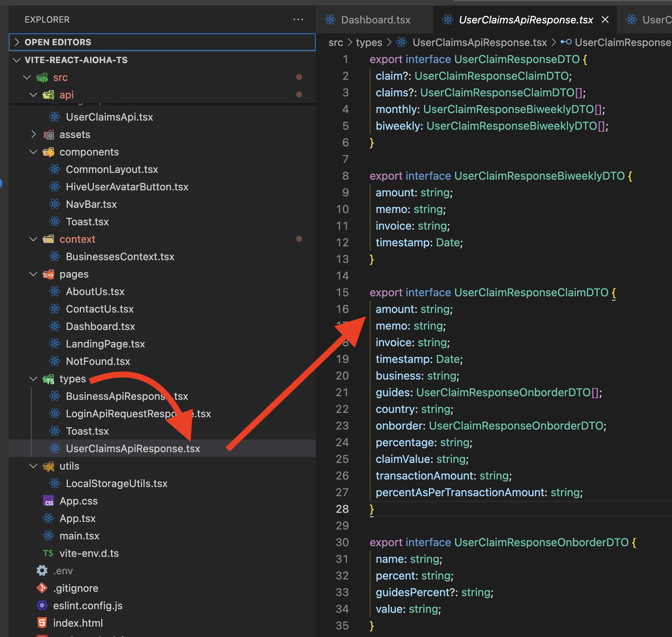This screenshot has width=672, height=637.
Task: Open main.tsx file
Action: (x=79, y=536)
